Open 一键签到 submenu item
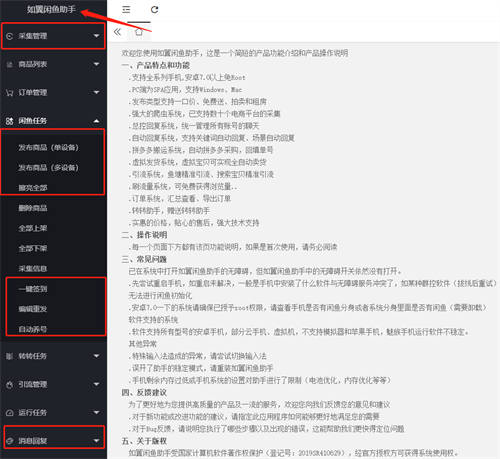The width and height of the screenshot is (500, 459). coord(33,289)
